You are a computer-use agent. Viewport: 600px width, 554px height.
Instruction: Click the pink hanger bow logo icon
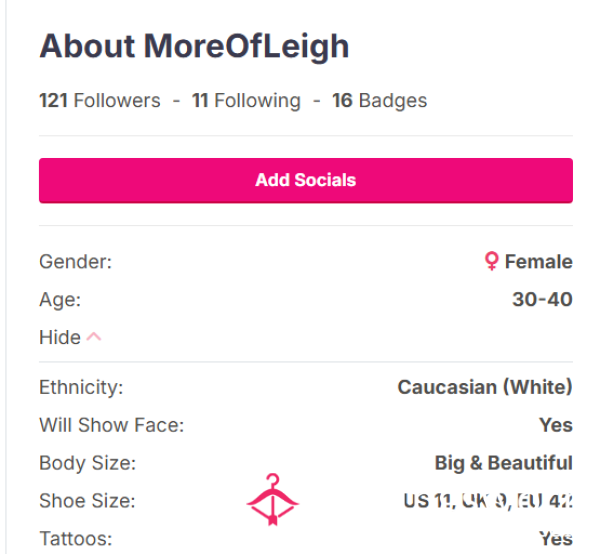point(272,500)
